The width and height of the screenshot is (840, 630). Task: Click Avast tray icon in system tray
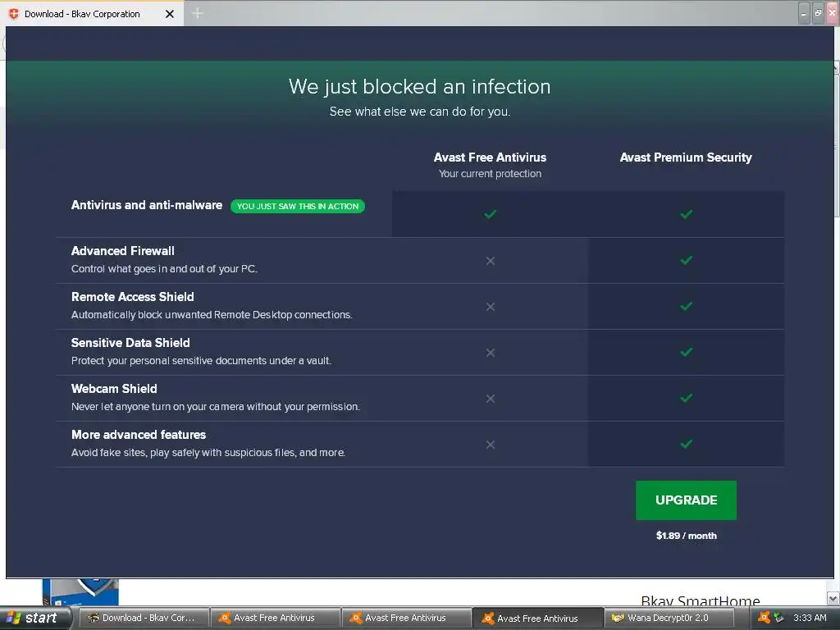[765, 617]
